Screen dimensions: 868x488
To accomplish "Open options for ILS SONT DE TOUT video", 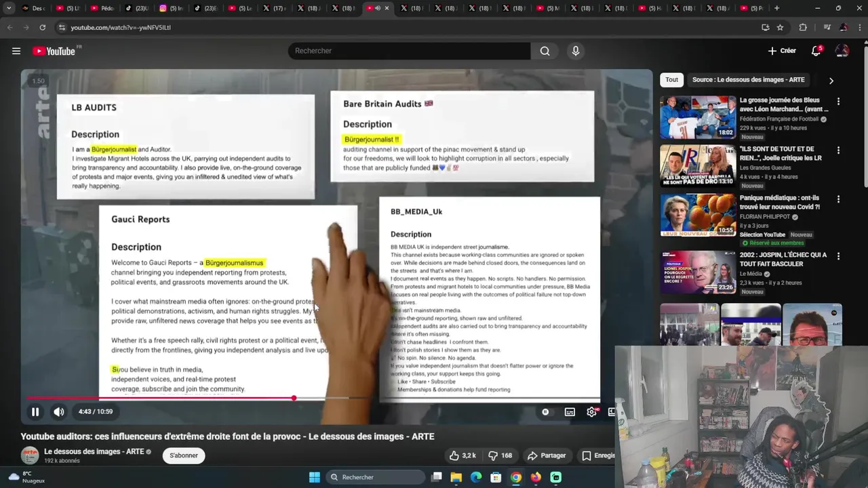I will pos(838,150).
